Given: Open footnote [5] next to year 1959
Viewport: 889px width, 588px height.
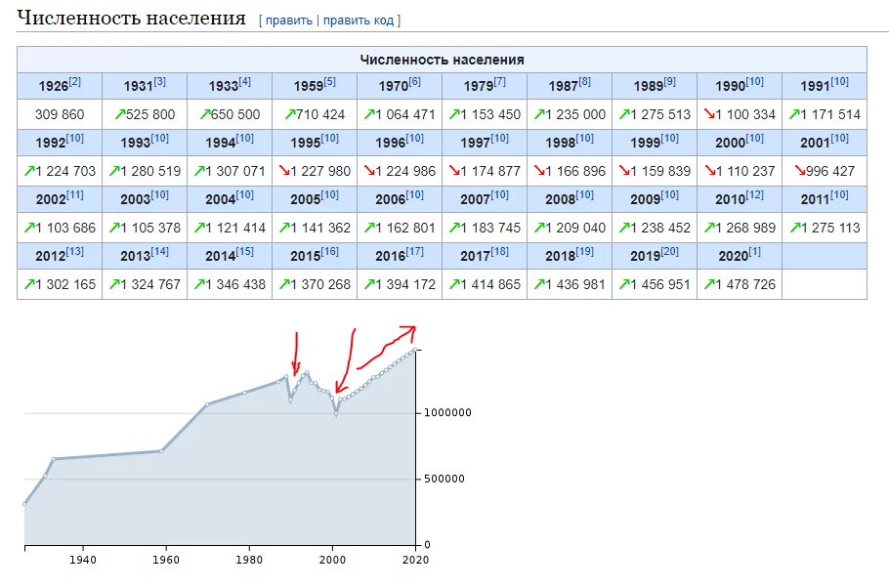Looking at the screenshot, I should tap(330, 82).
